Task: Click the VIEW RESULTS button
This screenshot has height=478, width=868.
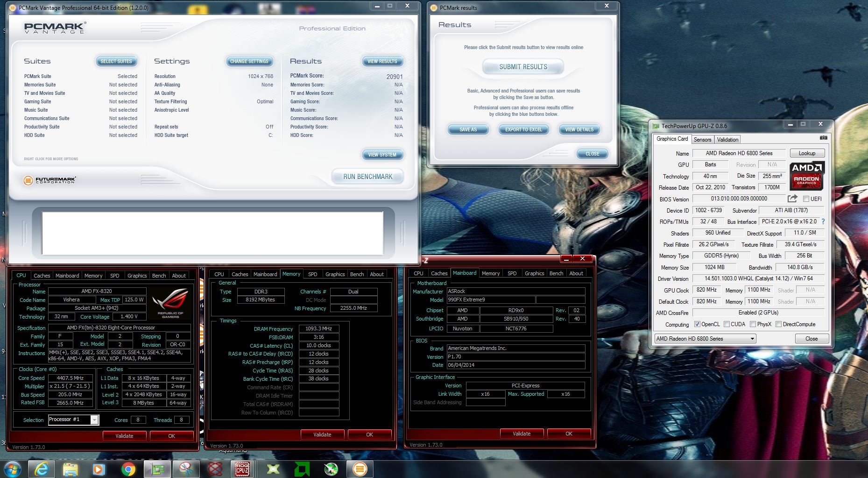Action: (x=382, y=61)
